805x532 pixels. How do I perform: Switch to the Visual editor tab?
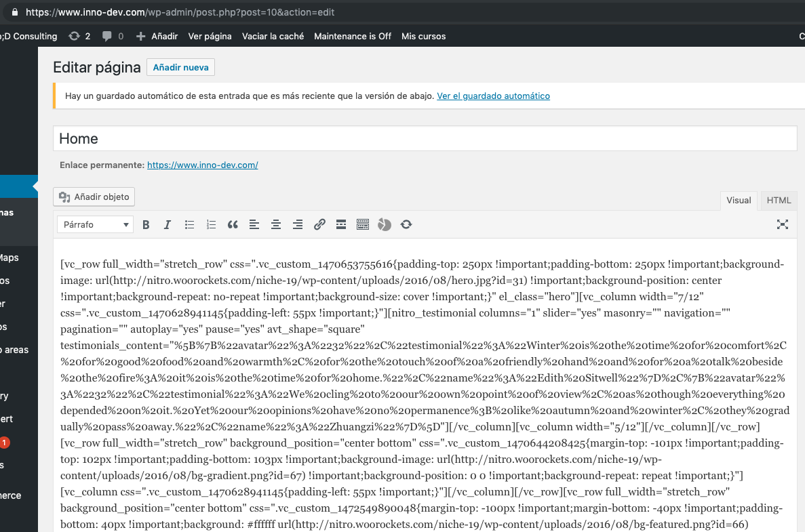point(739,201)
